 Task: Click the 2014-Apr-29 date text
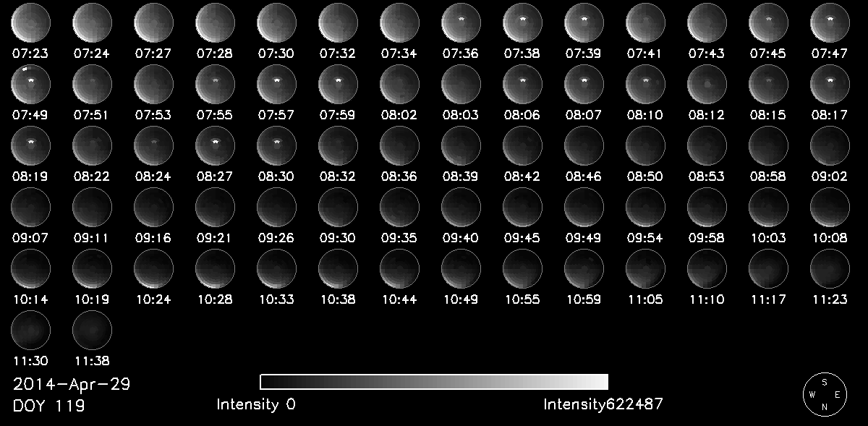tap(72, 385)
